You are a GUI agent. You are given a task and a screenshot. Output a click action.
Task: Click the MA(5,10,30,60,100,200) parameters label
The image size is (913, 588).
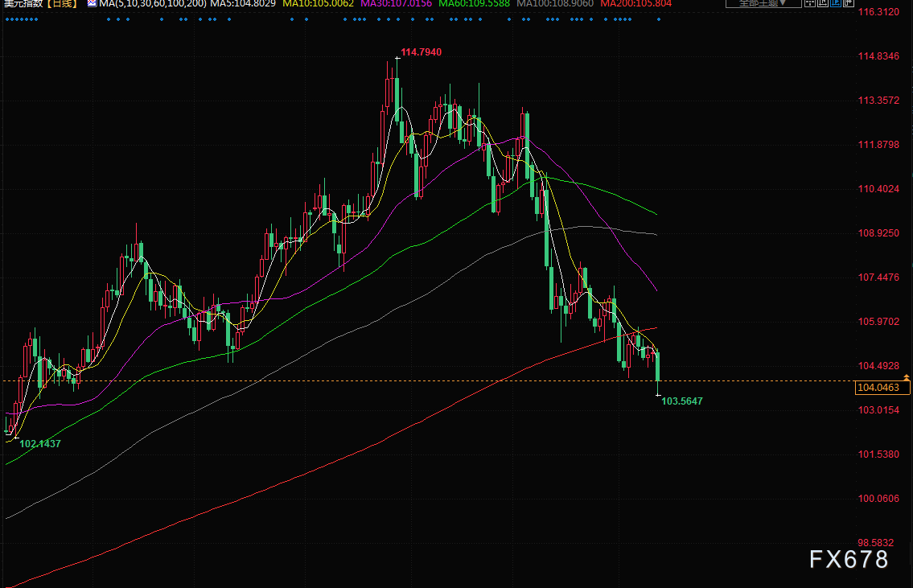click(x=153, y=3)
